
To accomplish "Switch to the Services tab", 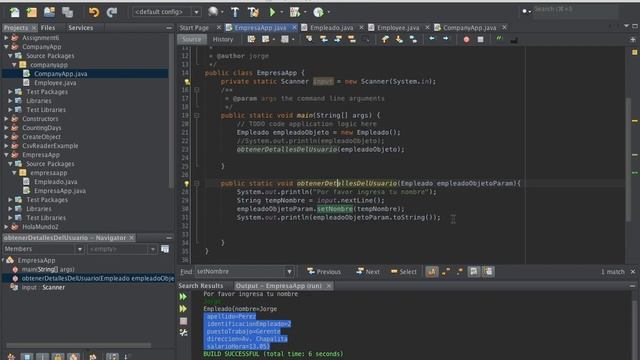I will [80, 28].
